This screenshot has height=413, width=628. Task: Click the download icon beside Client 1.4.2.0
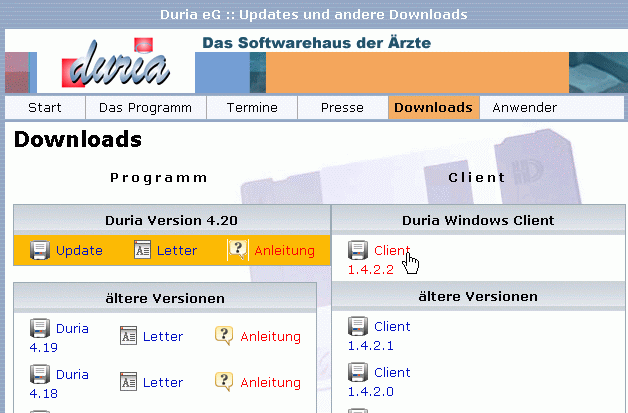[x=358, y=372]
